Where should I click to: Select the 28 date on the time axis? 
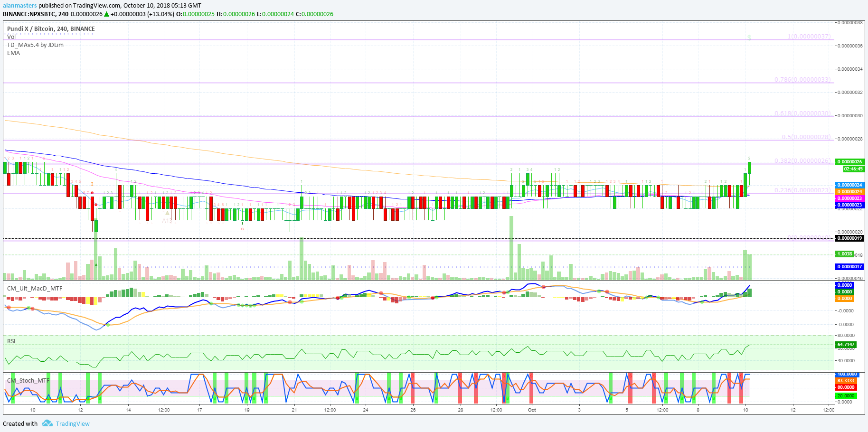[x=461, y=410]
